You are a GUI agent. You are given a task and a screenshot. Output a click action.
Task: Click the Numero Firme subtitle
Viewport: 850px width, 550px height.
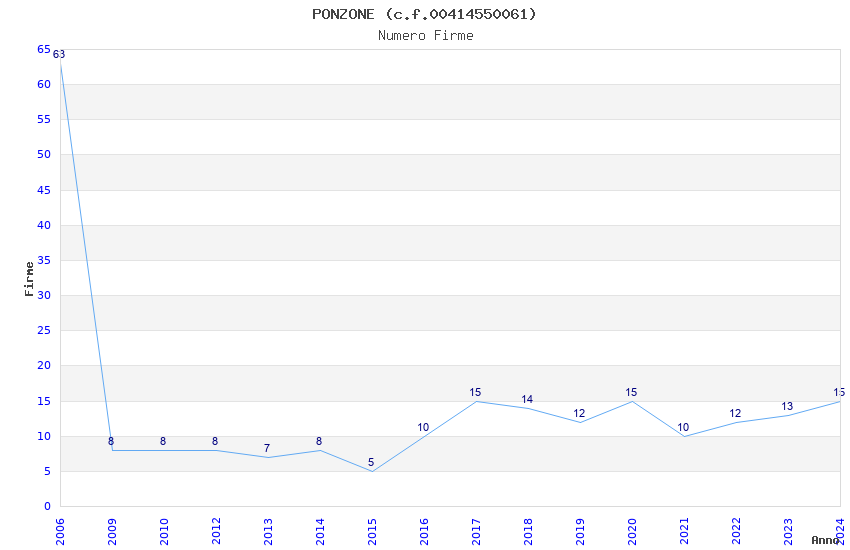click(426, 35)
